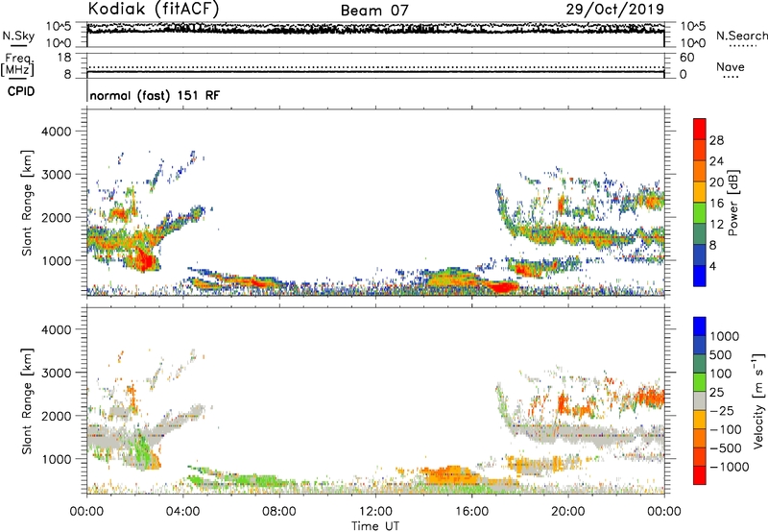Click the "-1000" velocity colorbar label
Viewport: 768px width, 532px height.
coord(729,467)
